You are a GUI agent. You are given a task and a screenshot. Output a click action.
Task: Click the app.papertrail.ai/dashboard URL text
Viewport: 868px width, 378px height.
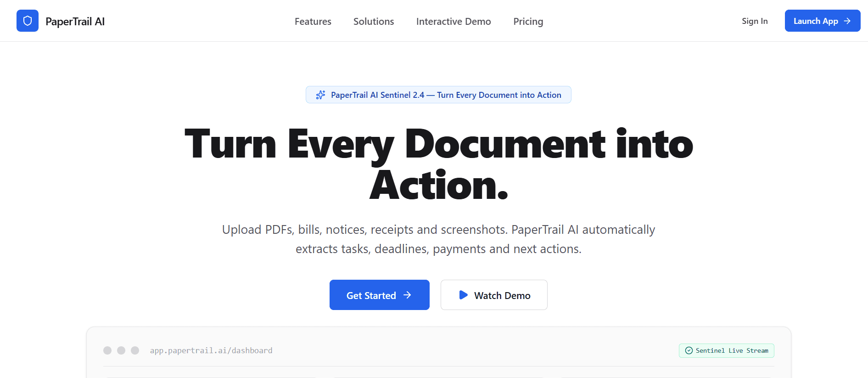tap(211, 350)
